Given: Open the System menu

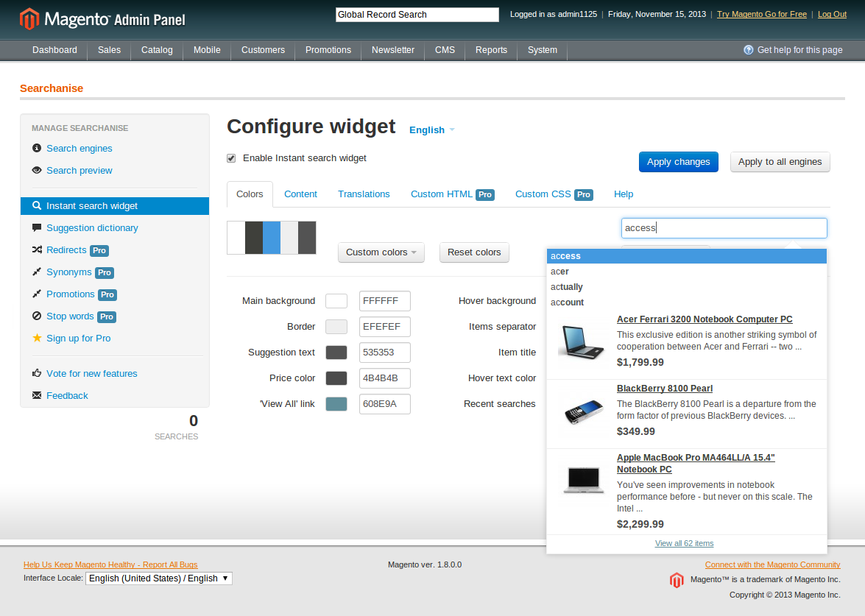Looking at the screenshot, I should (x=543, y=49).
